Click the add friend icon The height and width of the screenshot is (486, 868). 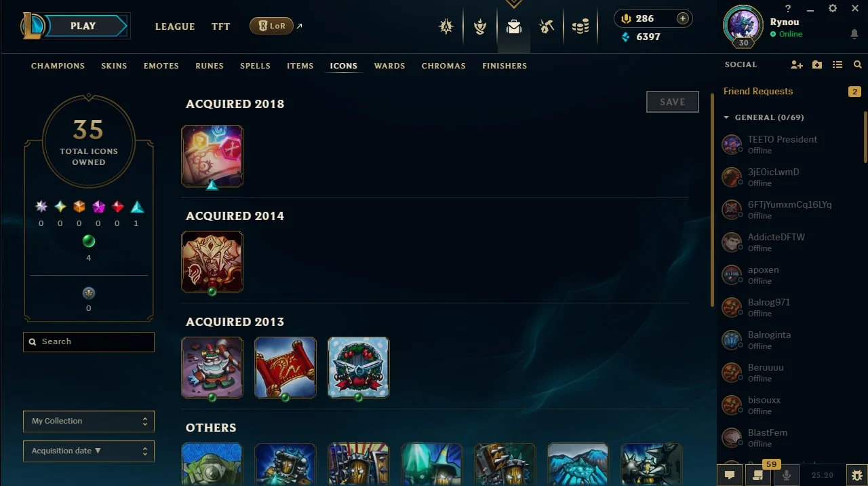797,64
